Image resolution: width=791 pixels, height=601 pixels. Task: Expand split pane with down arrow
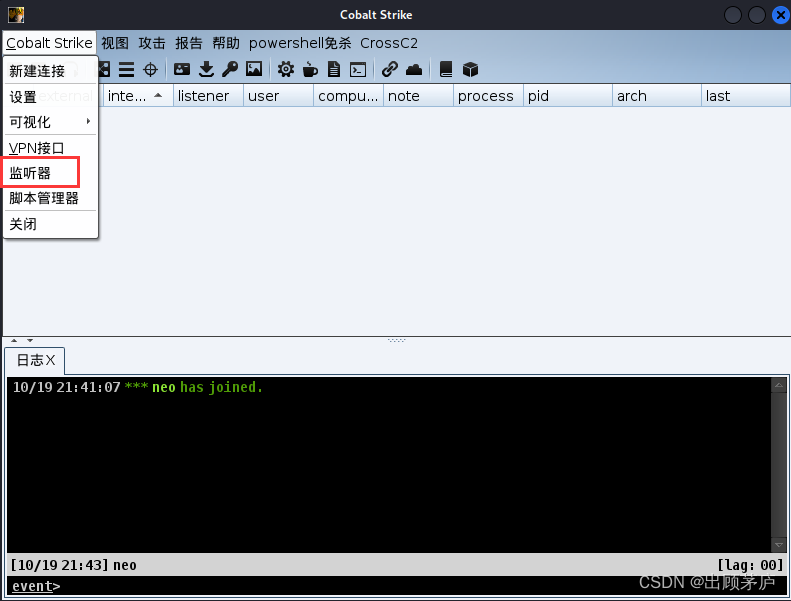[x=30, y=341]
